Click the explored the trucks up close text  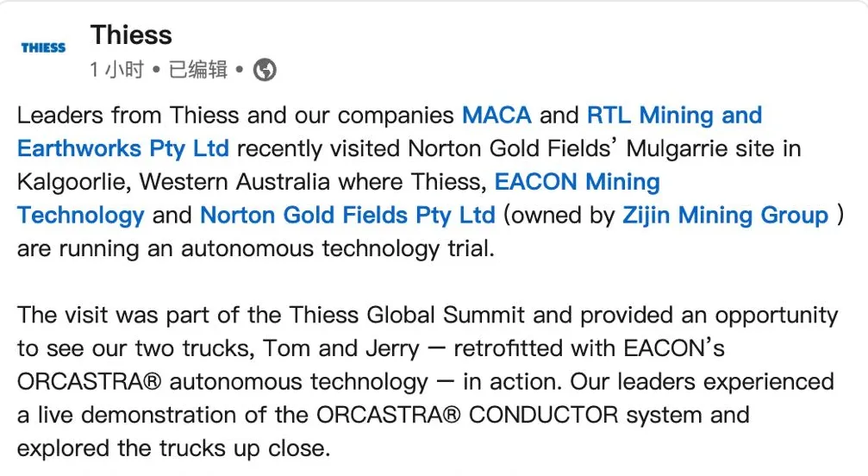[173, 448]
